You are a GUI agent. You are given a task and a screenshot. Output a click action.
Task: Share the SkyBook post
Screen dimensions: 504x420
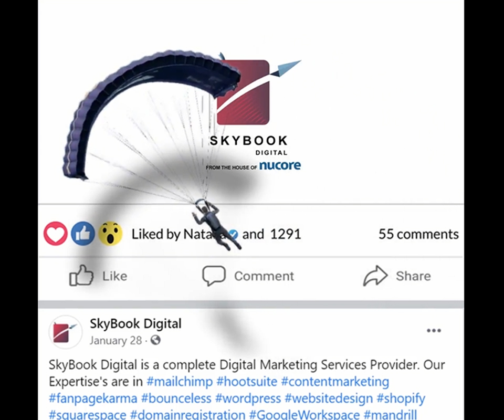(397, 276)
